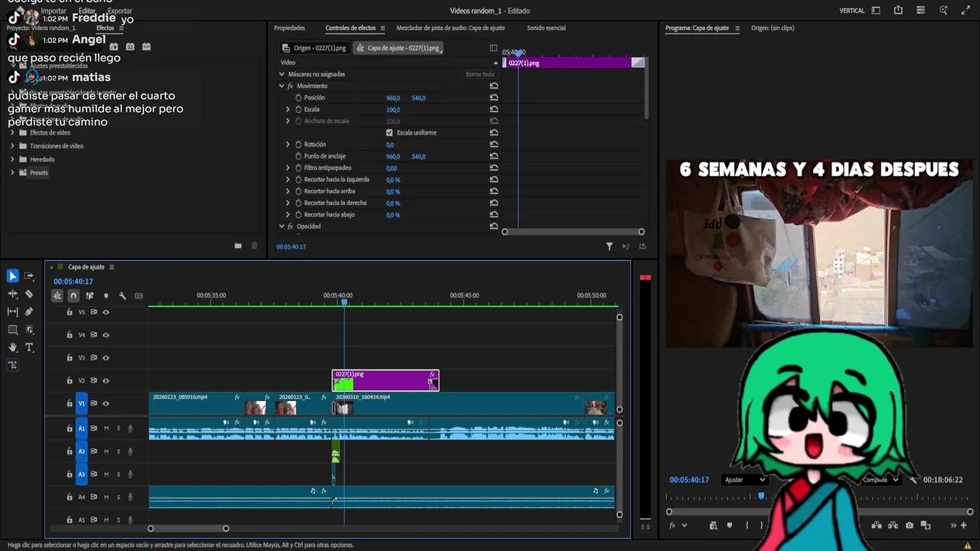Collapse Máscaras no asignadas section

click(x=282, y=74)
